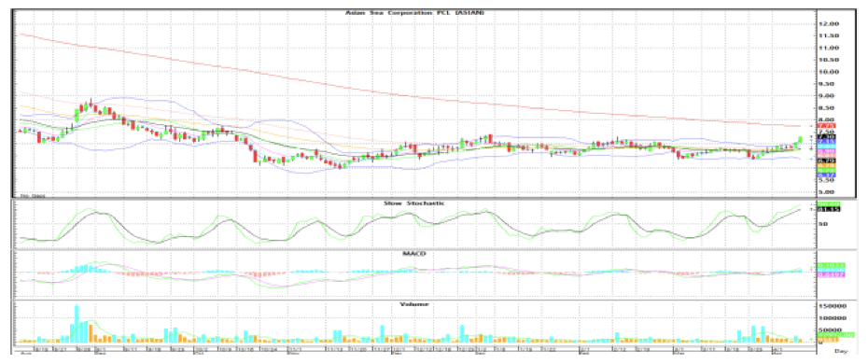This screenshot has height=364, width=868.
Task: Click the 10.00 price axis label
Action: pyautogui.click(x=829, y=72)
